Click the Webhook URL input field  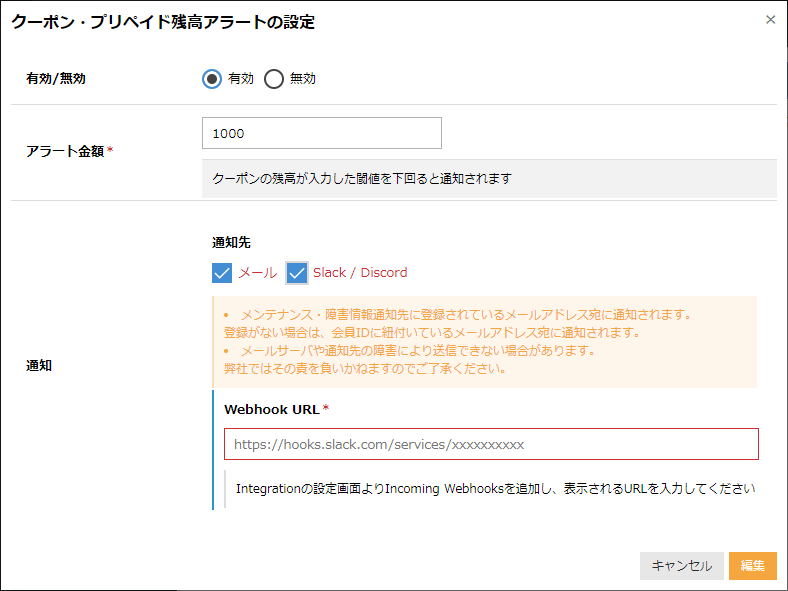point(491,444)
